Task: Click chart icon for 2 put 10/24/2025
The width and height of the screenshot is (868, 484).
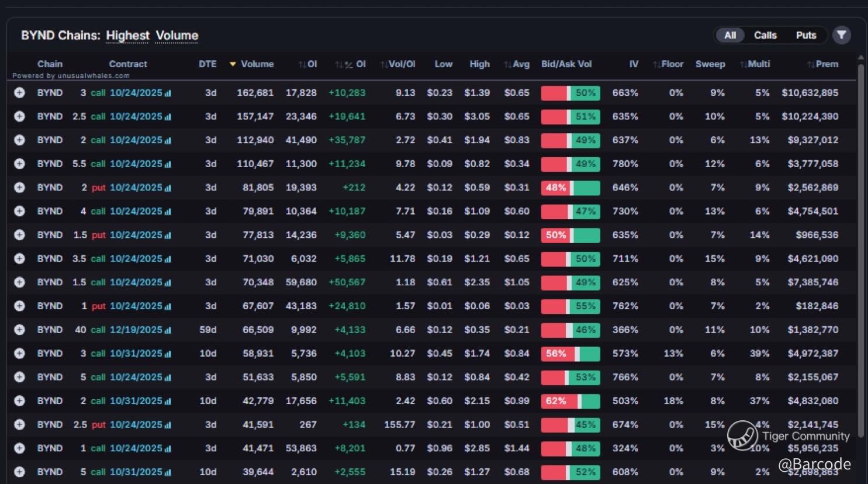Action: (x=168, y=188)
